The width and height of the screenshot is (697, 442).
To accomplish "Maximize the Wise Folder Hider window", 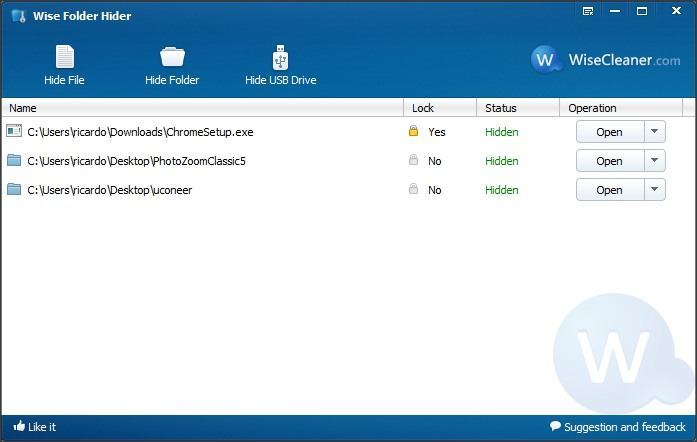I will 642,11.
